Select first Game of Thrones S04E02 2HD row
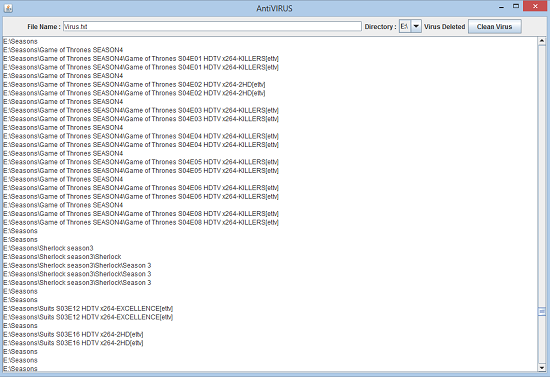This screenshot has height=377, width=550. coord(134,85)
